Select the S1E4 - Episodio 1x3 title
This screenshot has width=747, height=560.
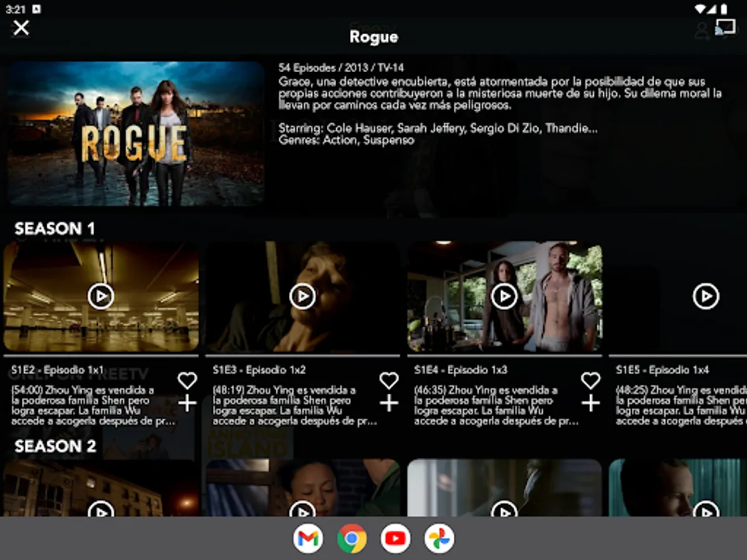pos(461,370)
